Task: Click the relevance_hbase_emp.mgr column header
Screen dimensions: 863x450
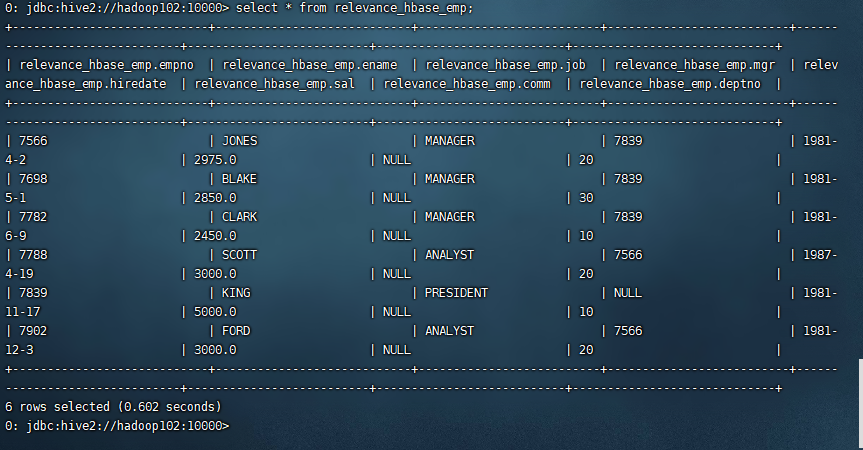Action: [695, 65]
